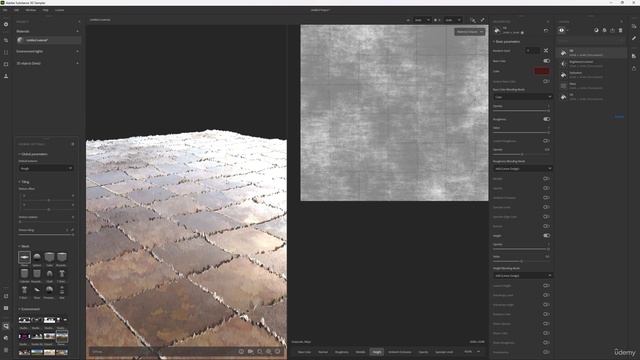640x360 pixels.
Task: Select the Cylinder mesh preview
Action: click(24, 273)
